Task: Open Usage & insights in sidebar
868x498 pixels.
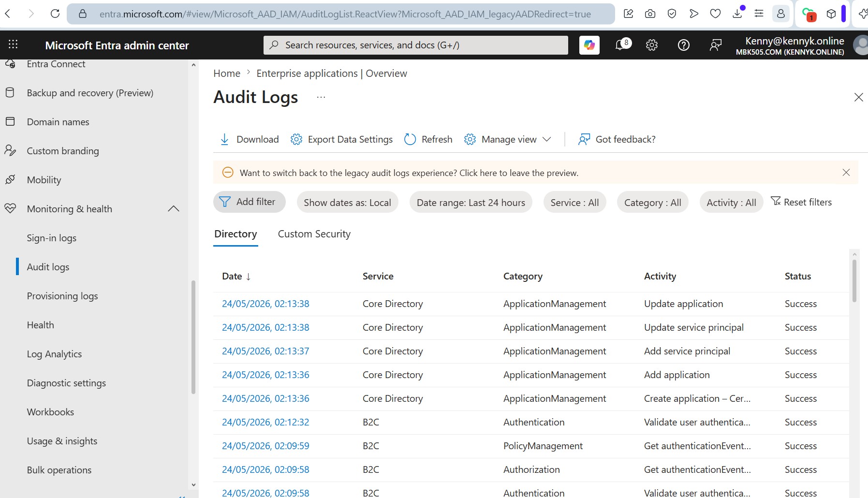Action: [x=62, y=441]
